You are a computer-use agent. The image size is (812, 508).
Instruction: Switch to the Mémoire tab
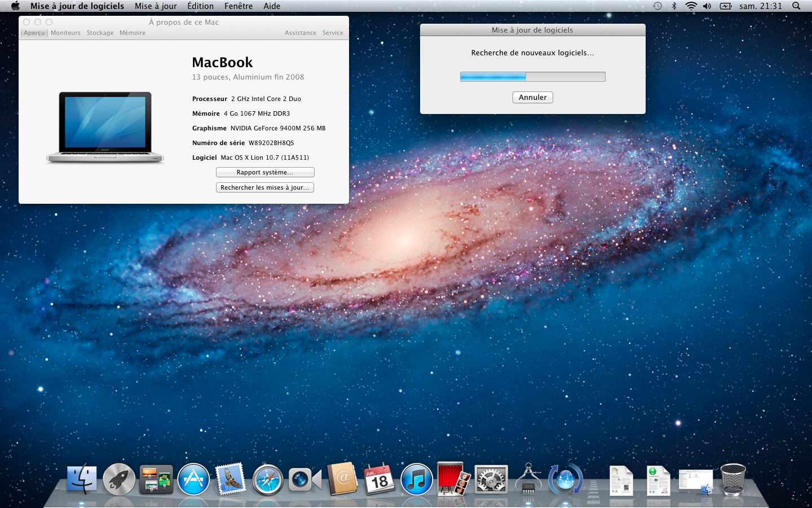[x=133, y=33]
